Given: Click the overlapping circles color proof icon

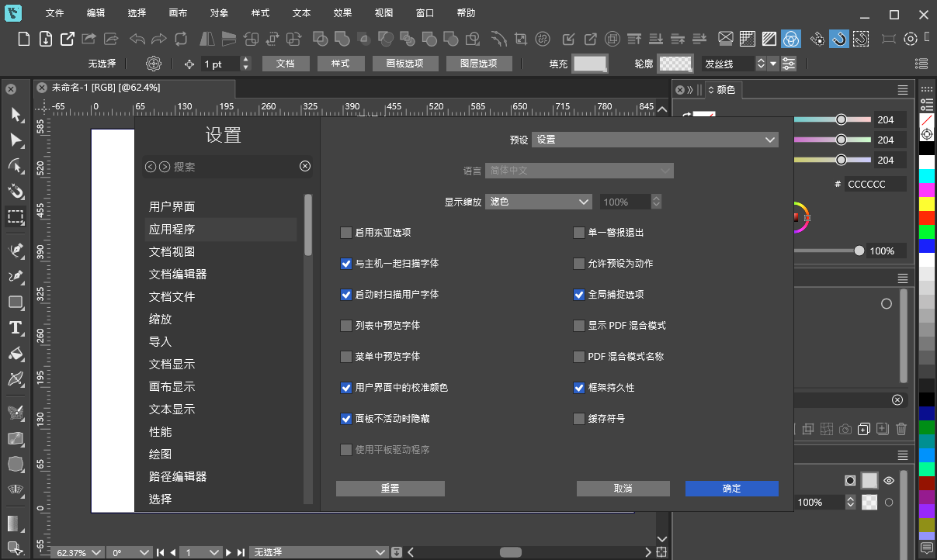Looking at the screenshot, I should (791, 38).
